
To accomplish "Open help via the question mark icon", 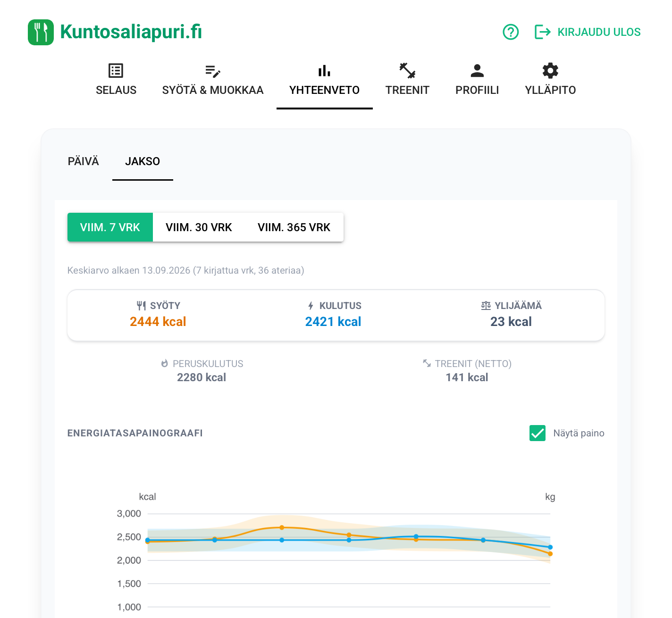I will point(511,32).
